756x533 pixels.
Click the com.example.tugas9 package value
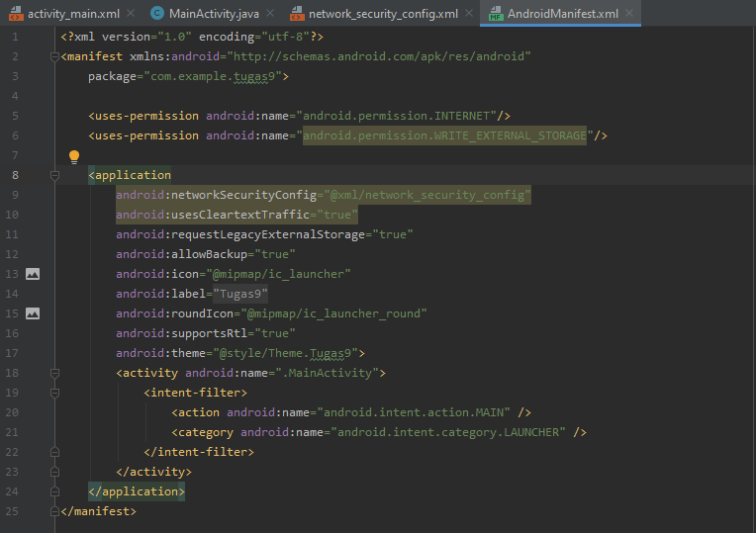click(213, 76)
